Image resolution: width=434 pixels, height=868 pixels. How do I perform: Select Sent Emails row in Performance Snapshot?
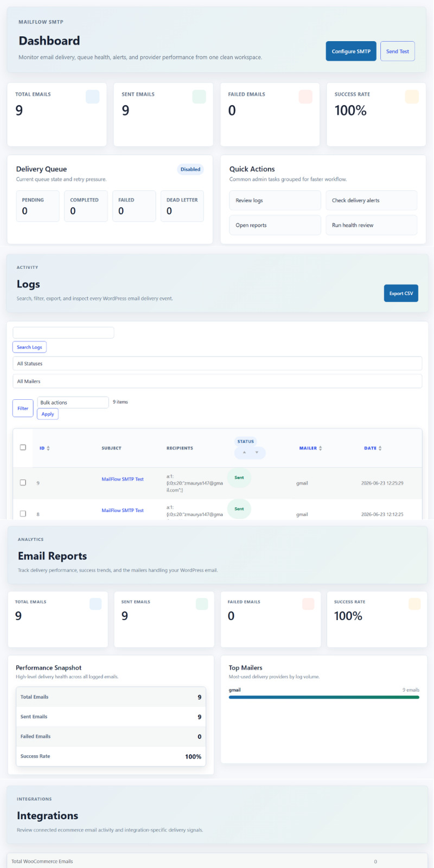[x=111, y=717]
